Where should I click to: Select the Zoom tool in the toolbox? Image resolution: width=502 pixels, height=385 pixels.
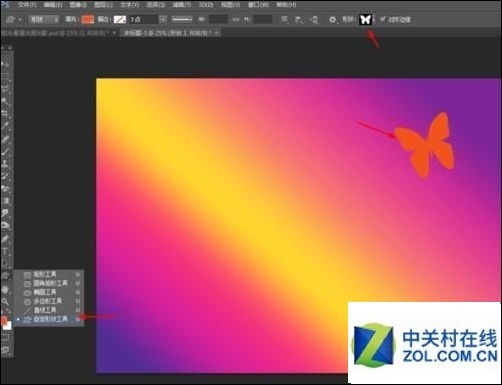[x=5, y=302]
